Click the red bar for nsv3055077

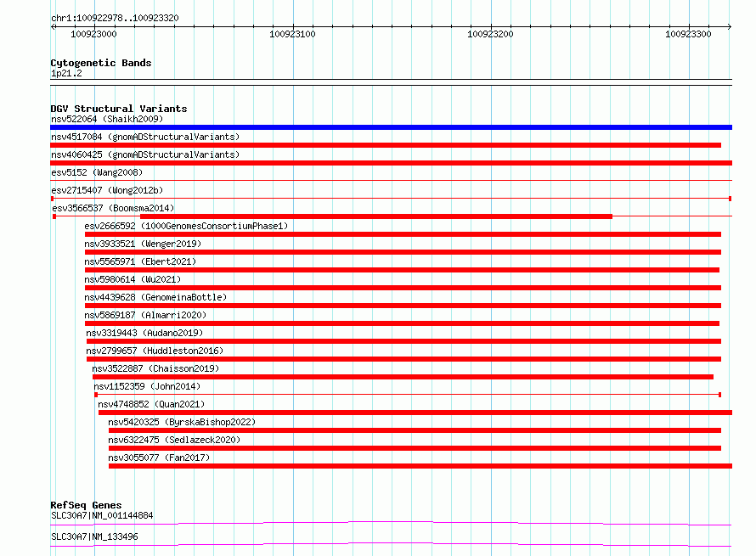pos(420,466)
